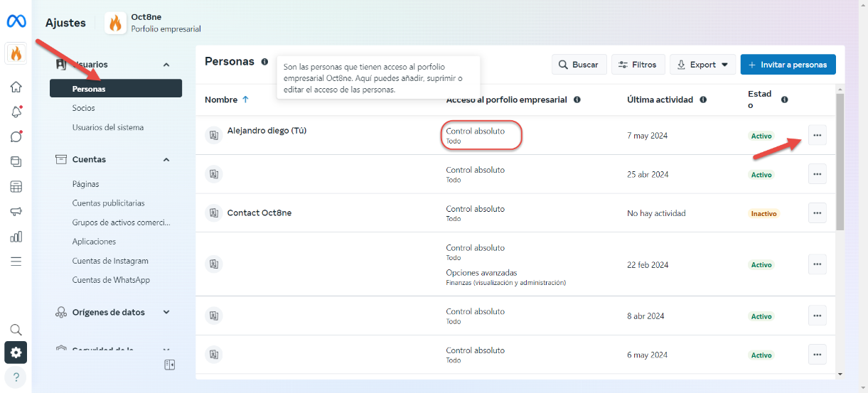Click Invitar a personas button
This screenshot has height=393, width=868.
[788, 65]
